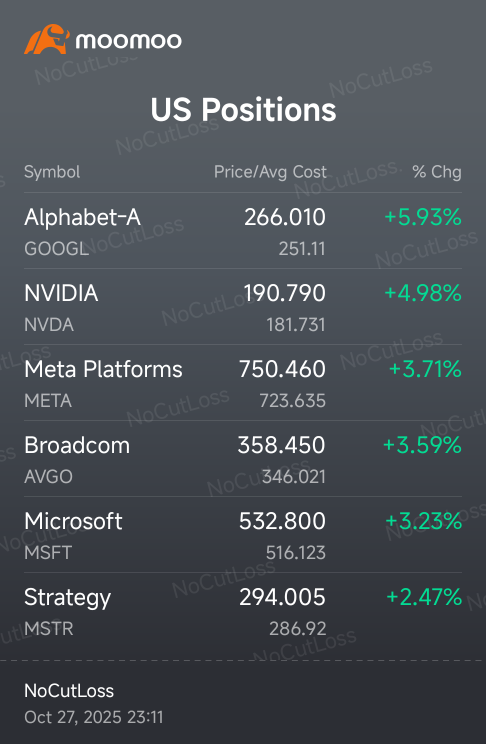Click the moomoo bull logo icon
This screenshot has width=486, height=744.
pos(47,39)
